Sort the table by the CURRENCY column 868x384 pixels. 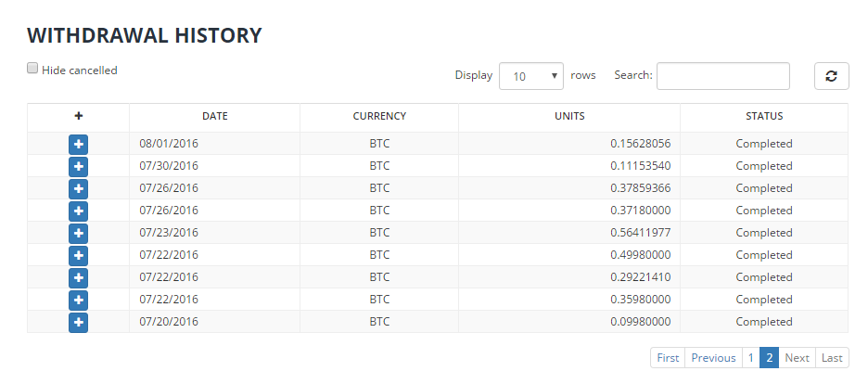[x=379, y=117]
